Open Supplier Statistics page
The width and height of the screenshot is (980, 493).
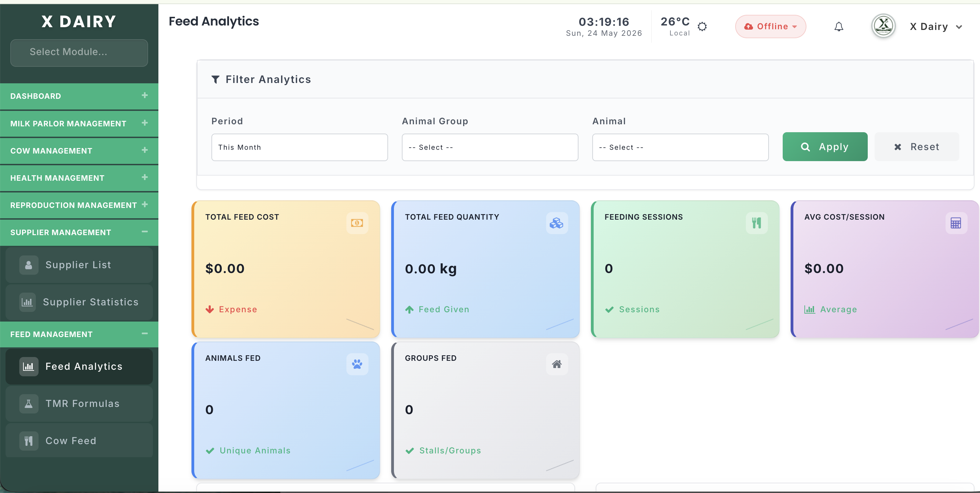click(x=79, y=302)
